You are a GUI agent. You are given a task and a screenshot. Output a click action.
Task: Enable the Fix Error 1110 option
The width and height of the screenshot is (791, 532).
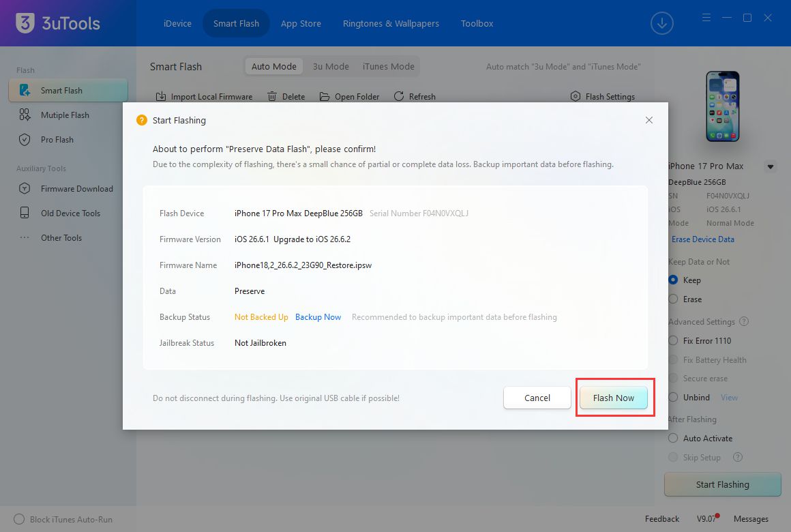(x=673, y=341)
